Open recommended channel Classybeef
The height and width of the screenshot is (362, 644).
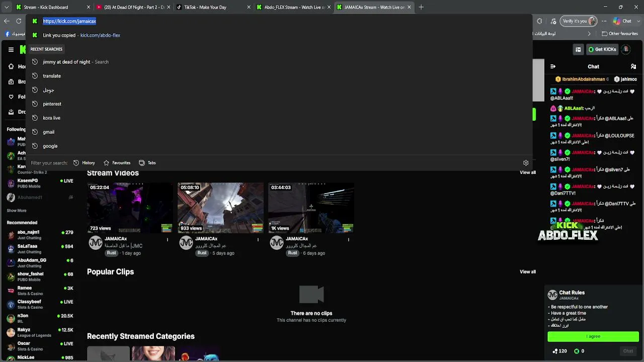(x=40, y=304)
